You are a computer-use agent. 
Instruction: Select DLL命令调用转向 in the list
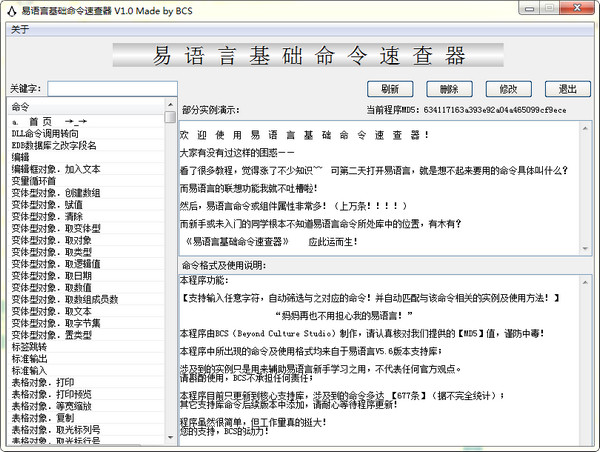(x=86, y=133)
